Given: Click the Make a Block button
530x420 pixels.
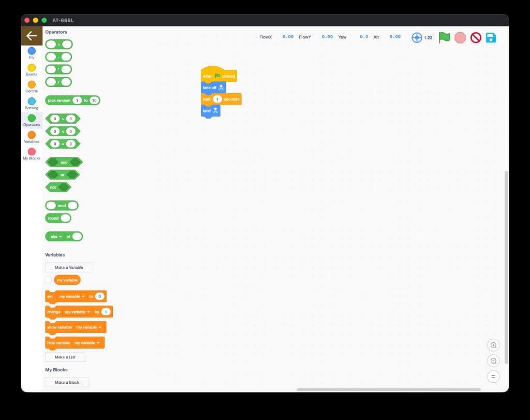Looking at the screenshot, I should coord(67,383).
